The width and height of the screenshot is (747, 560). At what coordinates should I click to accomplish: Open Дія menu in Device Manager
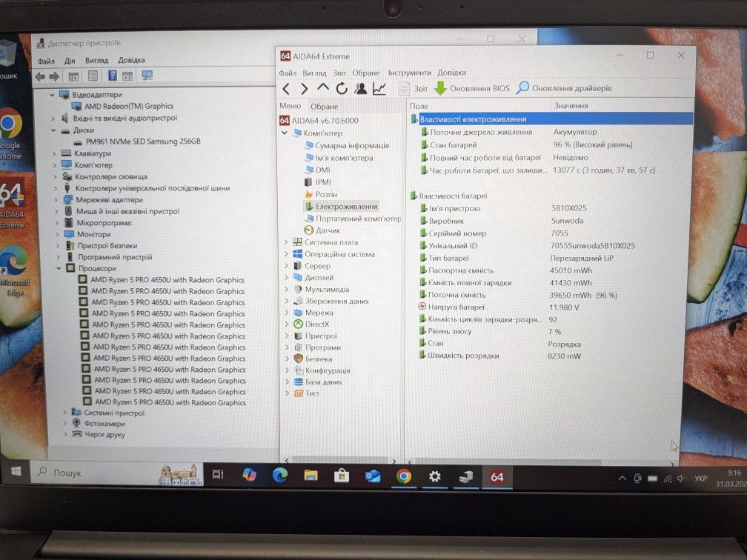pyautogui.click(x=70, y=61)
